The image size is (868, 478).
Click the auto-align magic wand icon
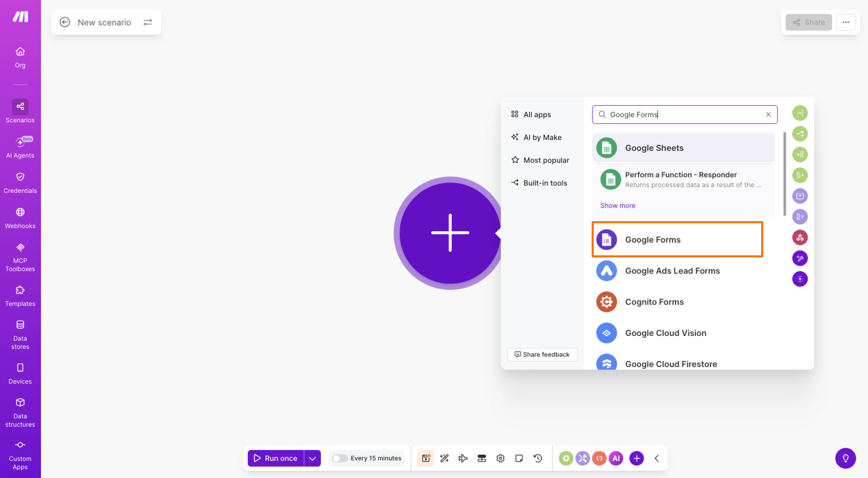pos(444,458)
